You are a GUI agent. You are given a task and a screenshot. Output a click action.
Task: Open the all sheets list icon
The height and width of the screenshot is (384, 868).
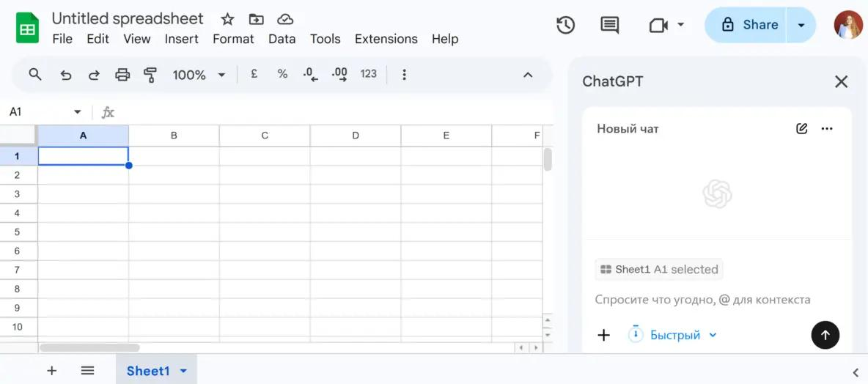click(x=87, y=371)
